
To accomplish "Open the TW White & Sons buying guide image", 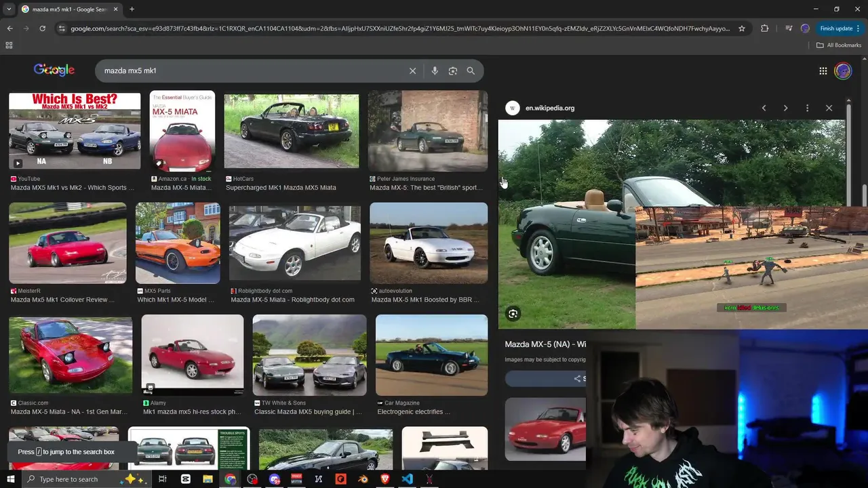I will [x=309, y=355].
